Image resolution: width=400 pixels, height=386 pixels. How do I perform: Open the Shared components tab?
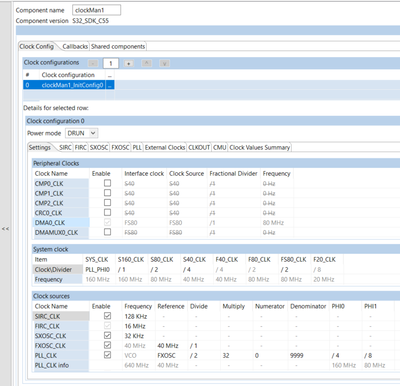click(118, 46)
